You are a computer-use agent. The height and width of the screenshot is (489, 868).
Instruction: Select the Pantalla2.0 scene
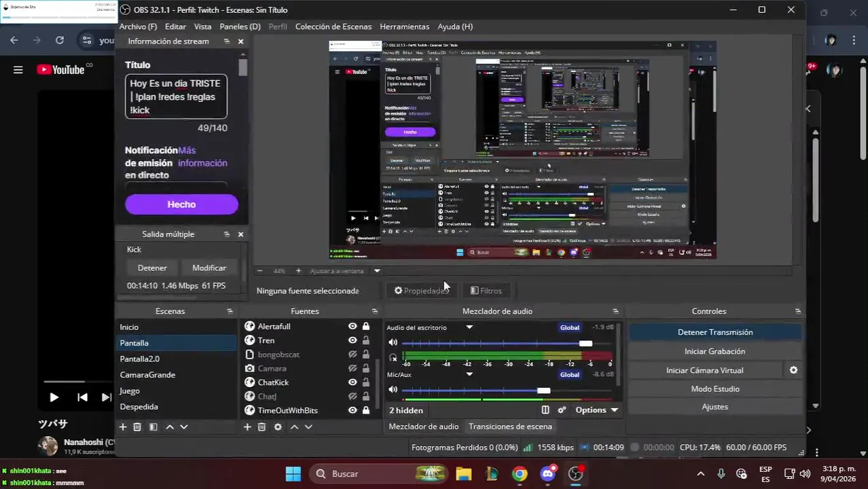click(177, 359)
